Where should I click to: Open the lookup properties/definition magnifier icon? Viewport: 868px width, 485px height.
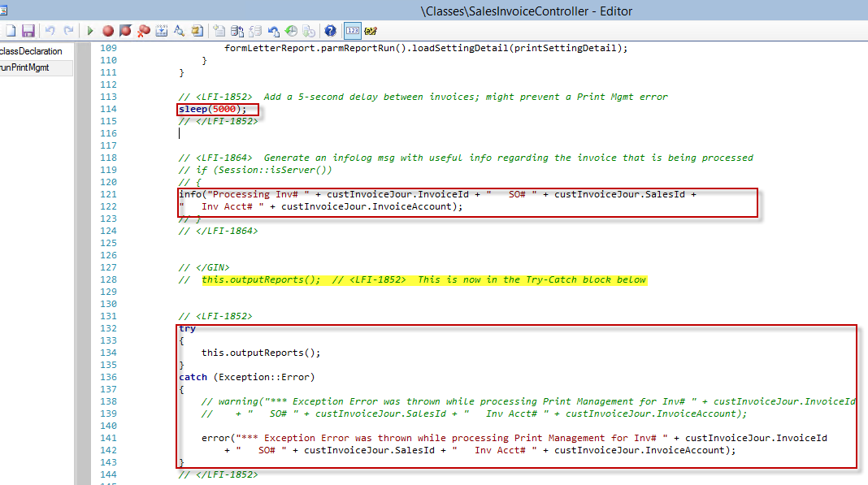[x=179, y=31]
